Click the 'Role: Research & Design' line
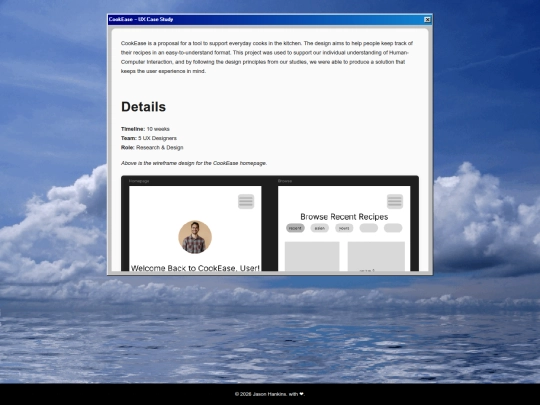 tap(152, 148)
